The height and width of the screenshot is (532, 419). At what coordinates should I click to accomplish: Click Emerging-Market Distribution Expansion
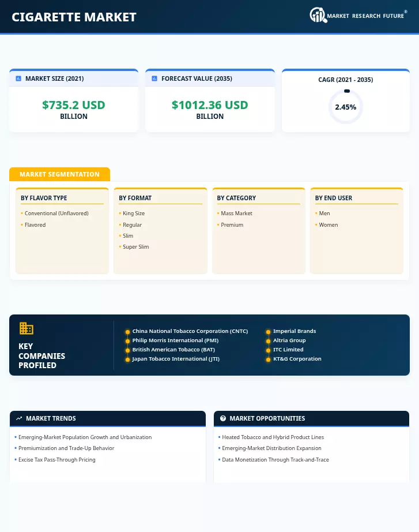coord(271,448)
